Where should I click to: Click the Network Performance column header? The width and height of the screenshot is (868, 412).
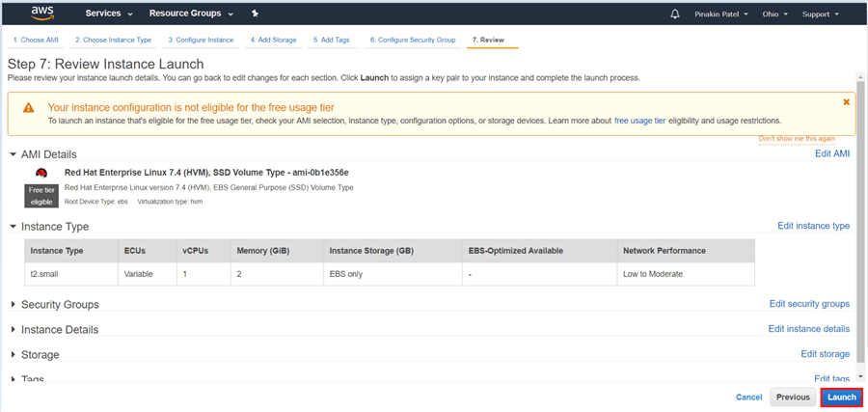pyautogui.click(x=686, y=251)
